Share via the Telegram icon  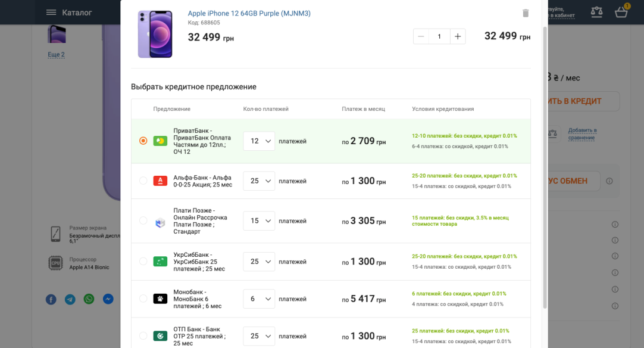(x=70, y=300)
